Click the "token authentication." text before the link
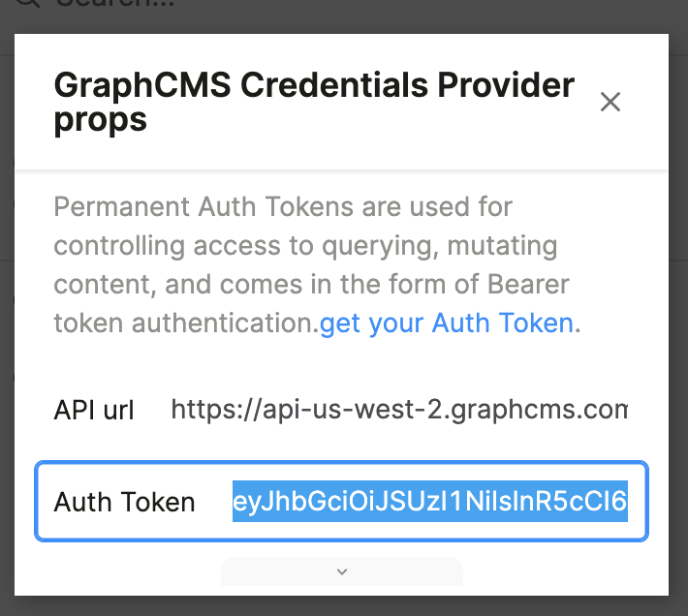The height and width of the screenshot is (616, 688). [185, 323]
